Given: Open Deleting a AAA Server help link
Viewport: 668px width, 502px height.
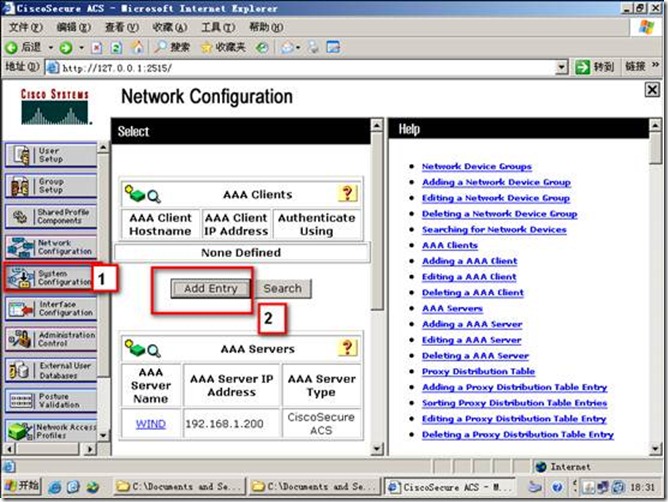Looking at the screenshot, I should 475,355.
